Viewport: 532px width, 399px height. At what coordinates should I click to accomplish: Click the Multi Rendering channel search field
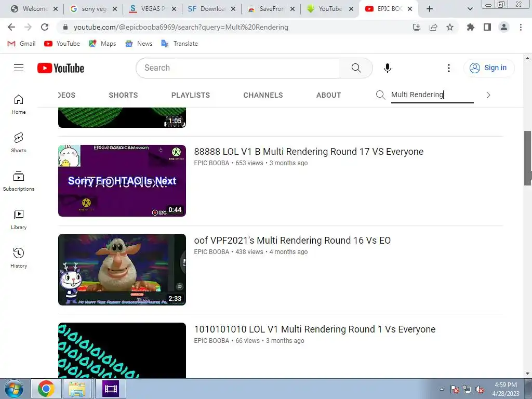432,95
